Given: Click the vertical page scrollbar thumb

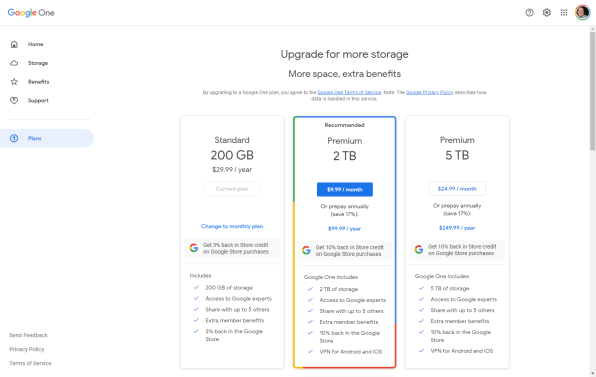Looking at the screenshot, I should pos(592,91).
